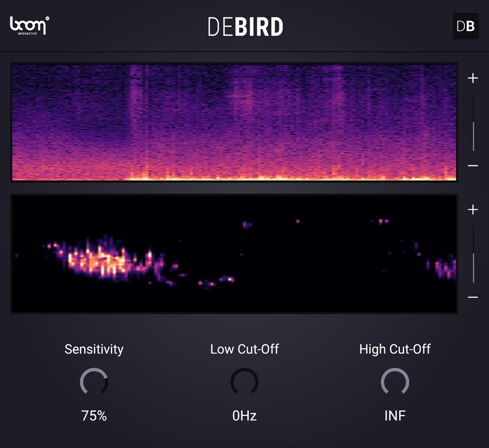Click the INF high cut-off value
Image resolution: width=489 pixels, height=448 pixels.
(x=395, y=416)
